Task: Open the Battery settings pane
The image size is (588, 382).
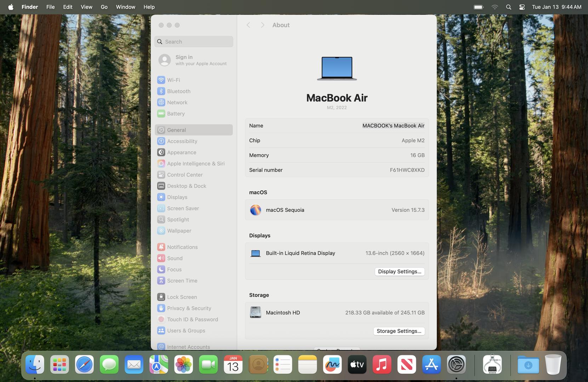Action: (176, 114)
